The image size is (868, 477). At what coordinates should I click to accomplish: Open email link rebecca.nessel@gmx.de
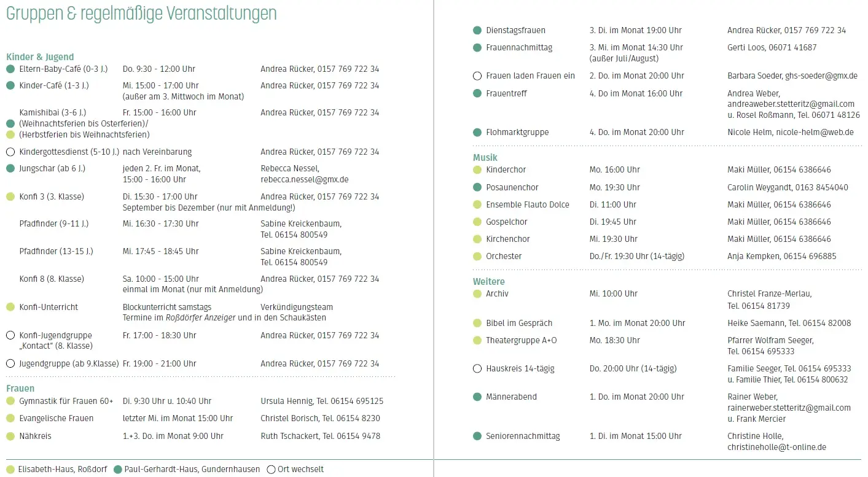click(x=304, y=180)
